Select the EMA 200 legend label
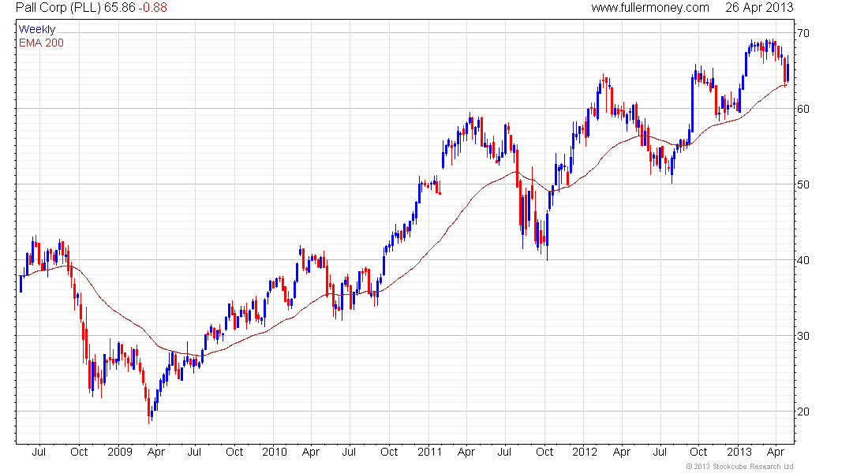This screenshot has height=473, width=868. (41, 43)
